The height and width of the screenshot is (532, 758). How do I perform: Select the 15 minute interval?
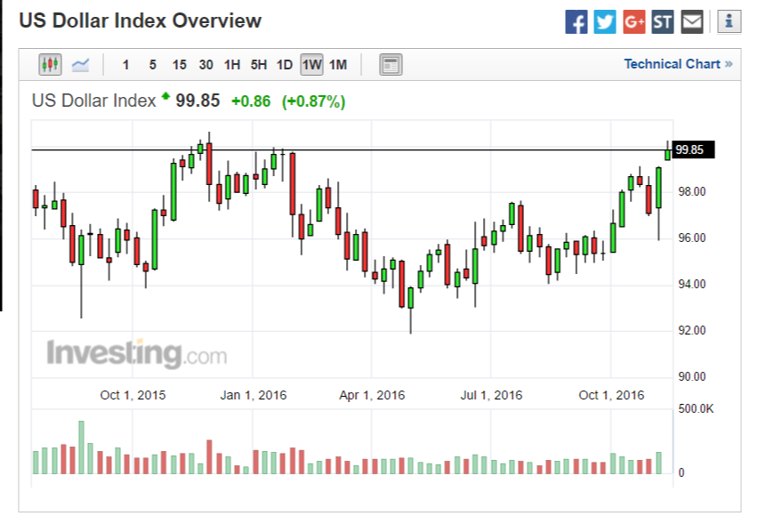tap(180, 65)
